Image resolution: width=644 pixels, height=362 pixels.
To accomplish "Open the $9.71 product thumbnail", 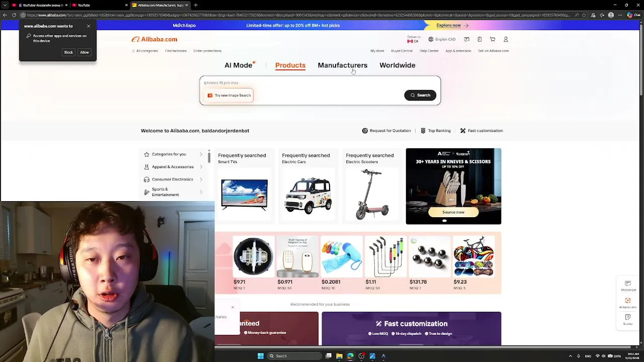I will [x=253, y=257].
